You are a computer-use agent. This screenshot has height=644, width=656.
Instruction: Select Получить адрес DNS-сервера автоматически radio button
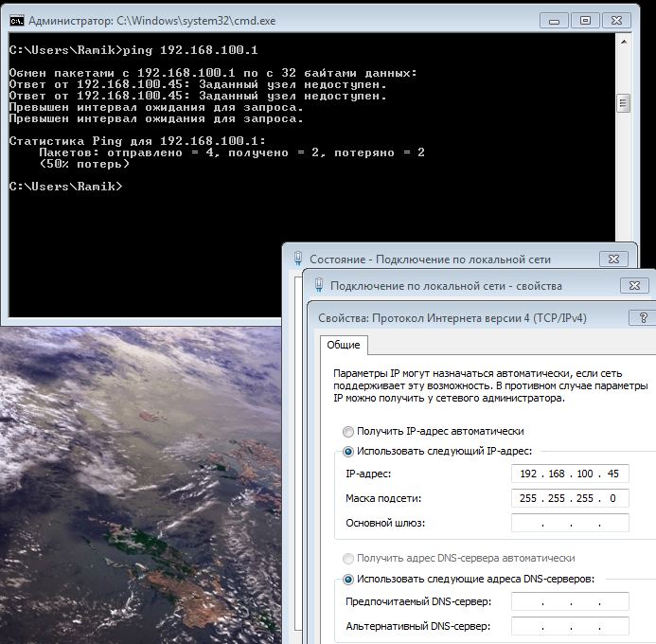tap(347, 558)
